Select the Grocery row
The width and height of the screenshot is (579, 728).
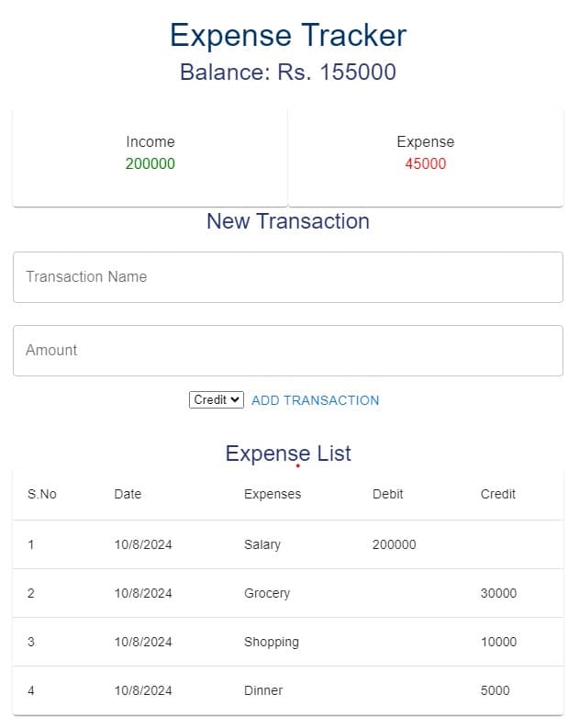(288, 593)
